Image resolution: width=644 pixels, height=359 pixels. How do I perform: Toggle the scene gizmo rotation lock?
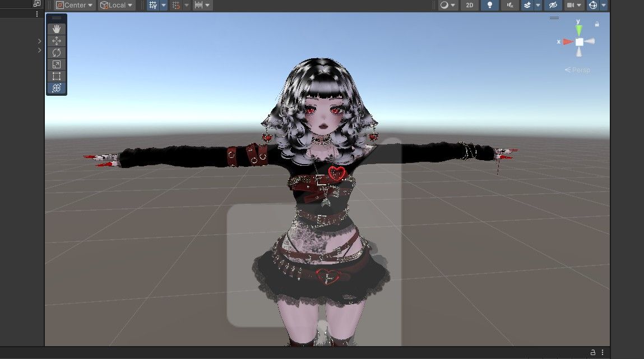point(597,24)
